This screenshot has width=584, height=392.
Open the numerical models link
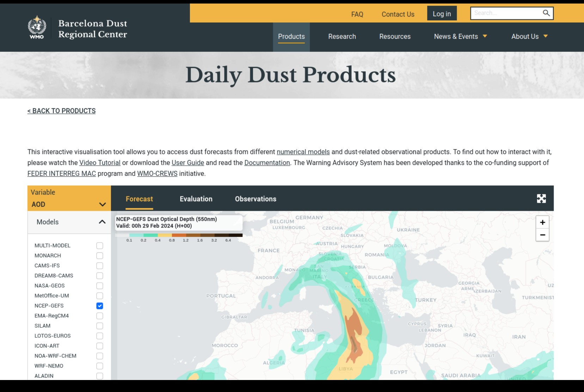(x=303, y=152)
